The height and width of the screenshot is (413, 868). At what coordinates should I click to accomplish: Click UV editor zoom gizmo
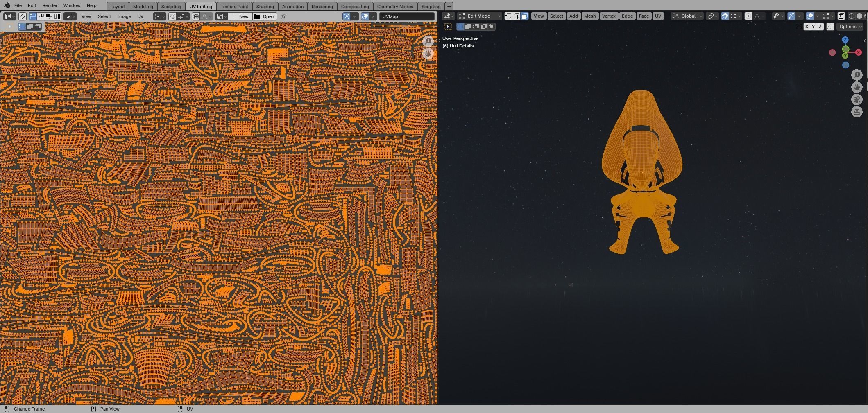[x=428, y=41]
